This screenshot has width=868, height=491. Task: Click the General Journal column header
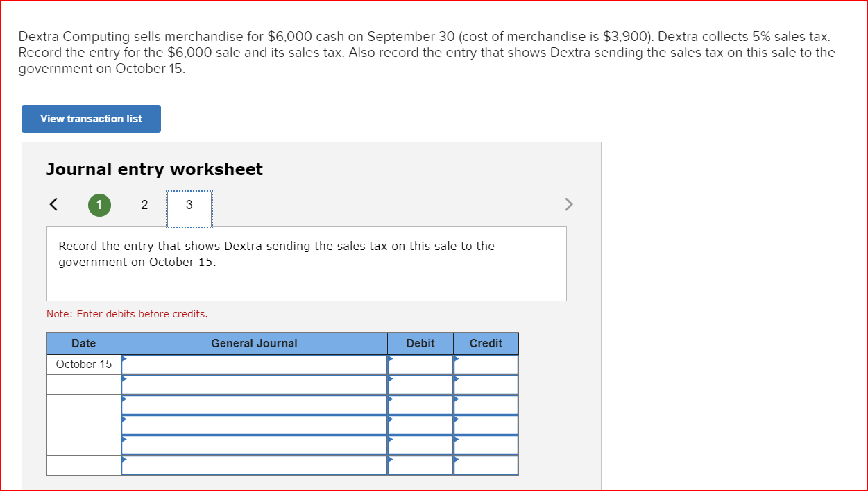coord(255,343)
